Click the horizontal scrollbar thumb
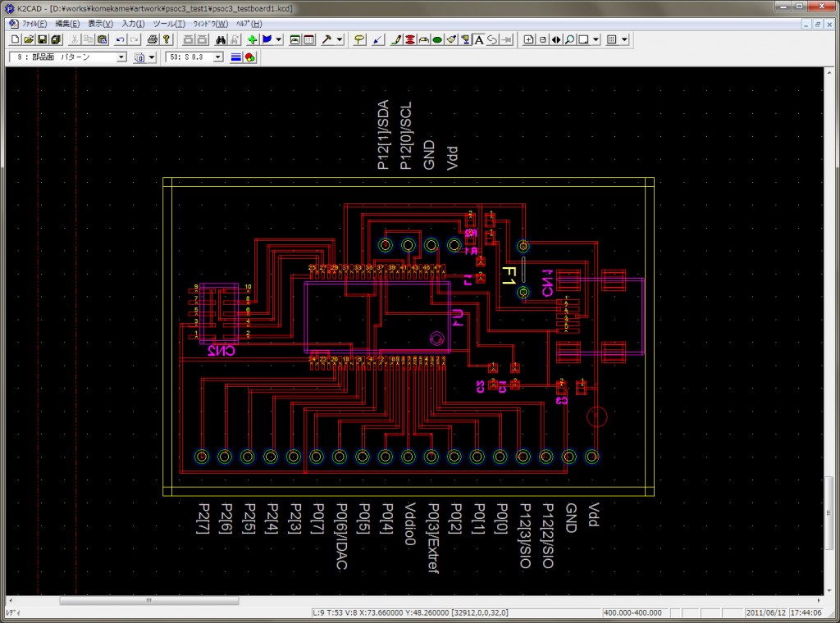The width and height of the screenshot is (840, 623). (x=149, y=601)
